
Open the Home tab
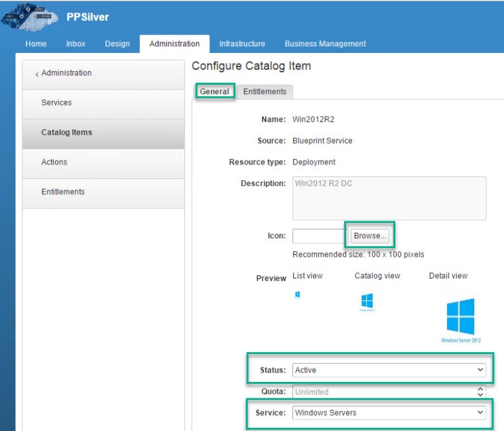point(36,44)
